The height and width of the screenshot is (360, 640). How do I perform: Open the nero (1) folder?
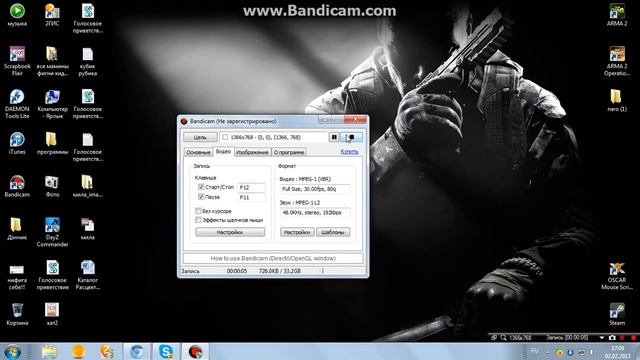pyautogui.click(x=617, y=100)
